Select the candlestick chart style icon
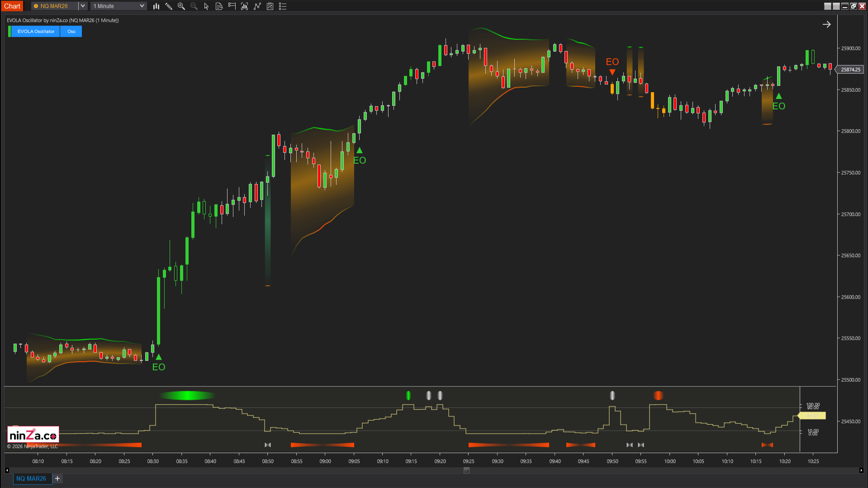 [x=156, y=6]
